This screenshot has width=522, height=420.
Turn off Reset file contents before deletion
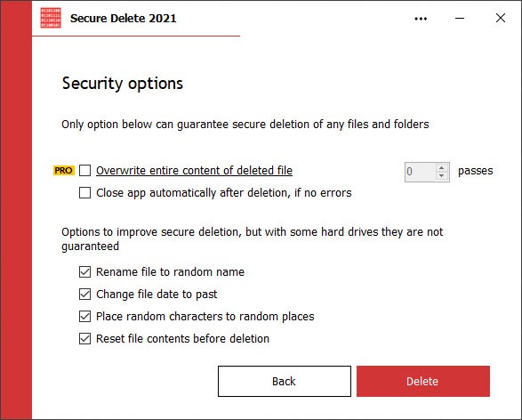click(84, 339)
